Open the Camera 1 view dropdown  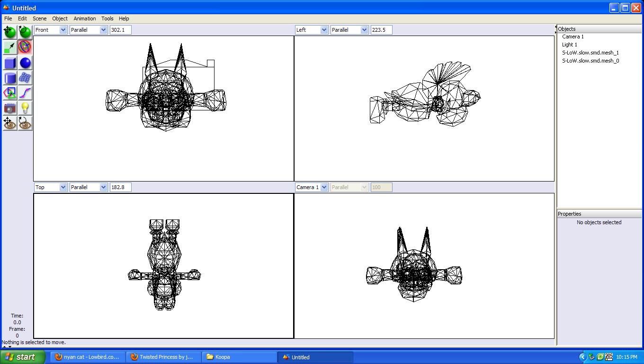pyautogui.click(x=312, y=187)
